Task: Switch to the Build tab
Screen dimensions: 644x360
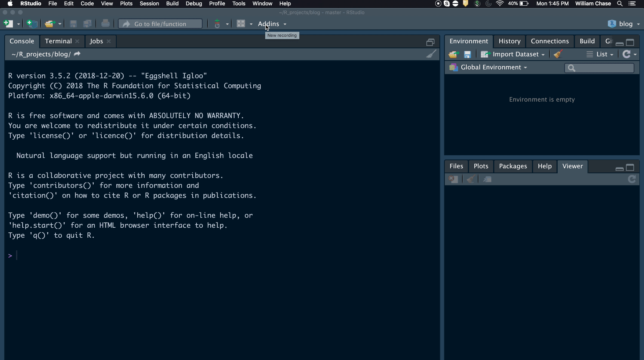Action: coord(587,41)
